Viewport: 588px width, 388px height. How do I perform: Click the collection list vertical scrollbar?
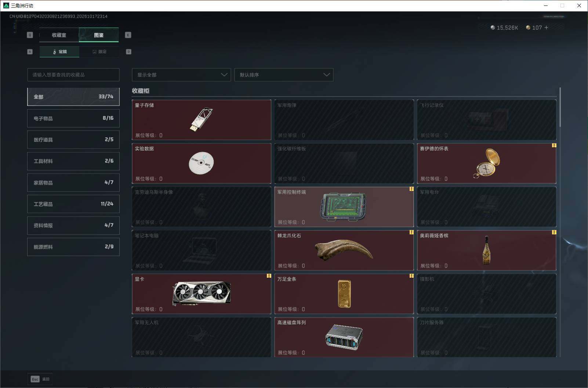560,107
